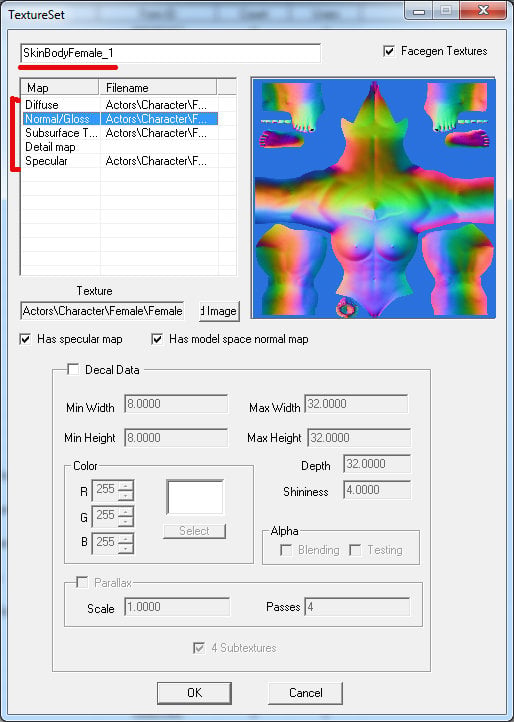Click the Parallax Scale field
Screen dimensions: 514x722
point(177,607)
